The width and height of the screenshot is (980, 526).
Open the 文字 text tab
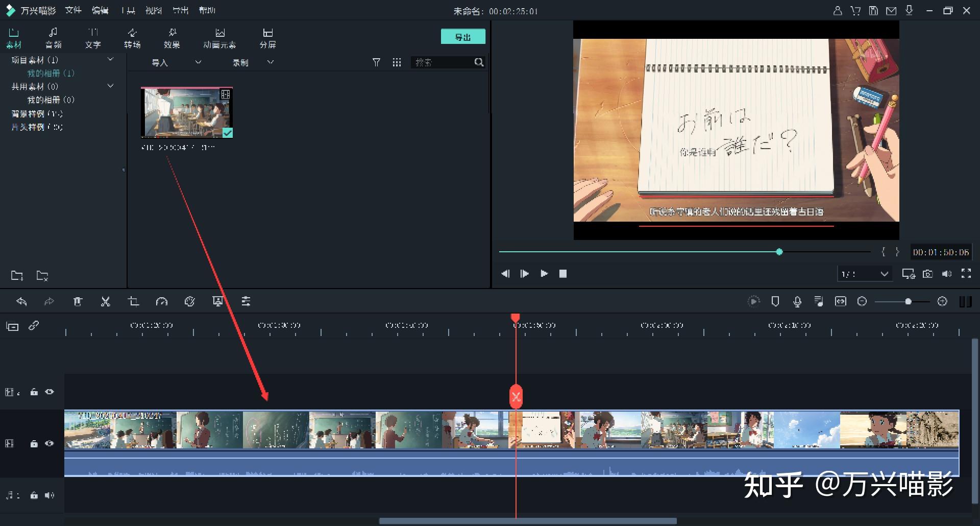pos(93,38)
